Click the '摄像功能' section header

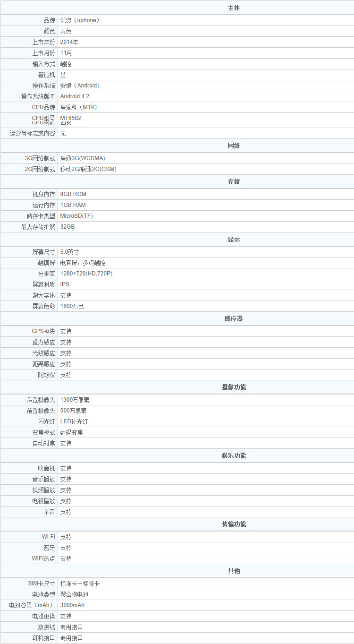tap(234, 387)
